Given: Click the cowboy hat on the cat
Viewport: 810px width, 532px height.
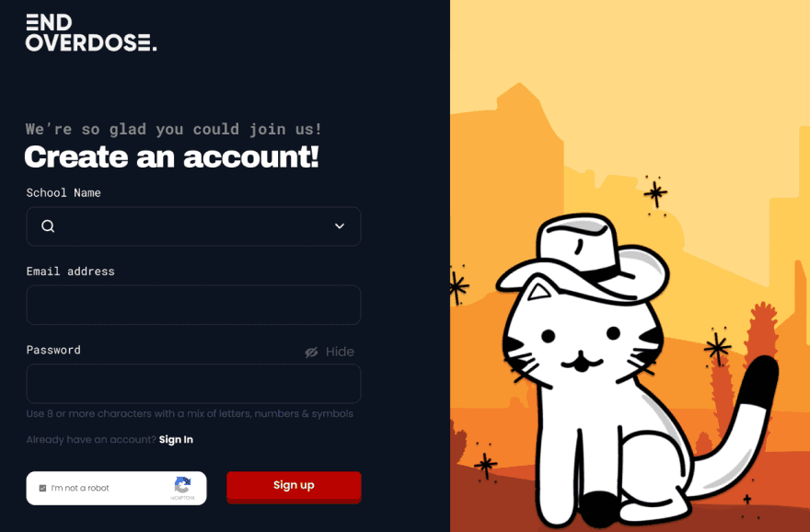Looking at the screenshot, I should tap(583, 259).
